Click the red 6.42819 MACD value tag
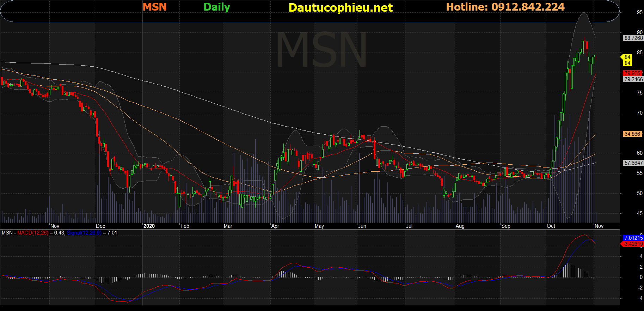 click(633, 244)
